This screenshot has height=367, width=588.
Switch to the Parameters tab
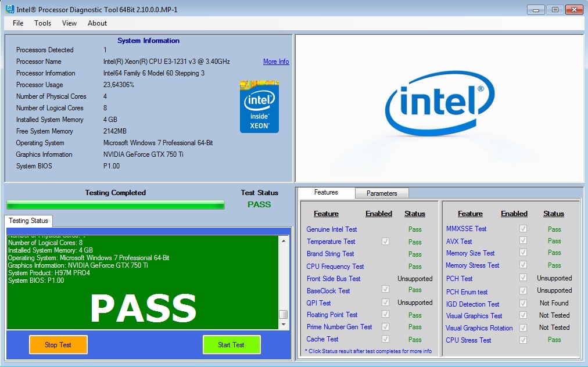pyautogui.click(x=382, y=193)
